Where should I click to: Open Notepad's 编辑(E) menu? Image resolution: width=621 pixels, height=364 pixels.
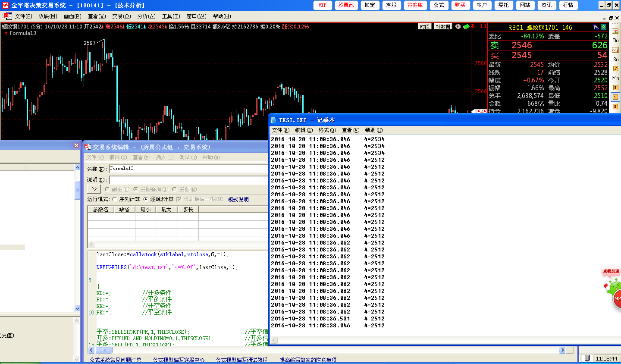pos(304,130)
